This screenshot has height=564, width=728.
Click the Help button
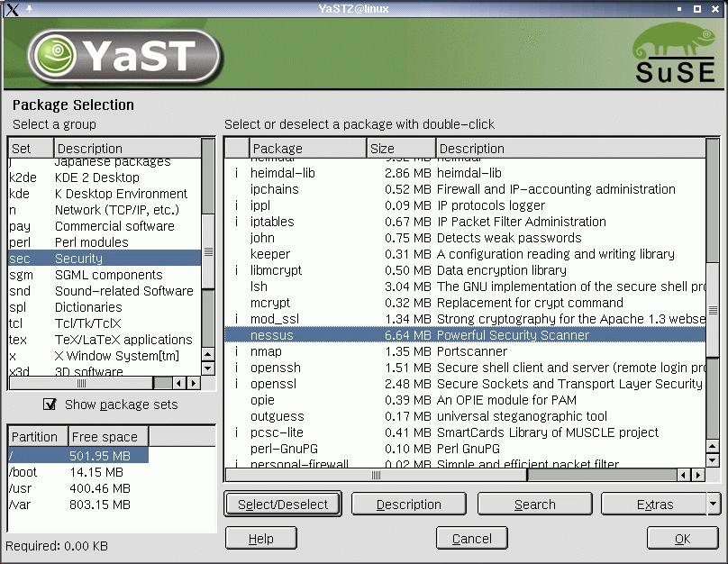tap(260, 538)
